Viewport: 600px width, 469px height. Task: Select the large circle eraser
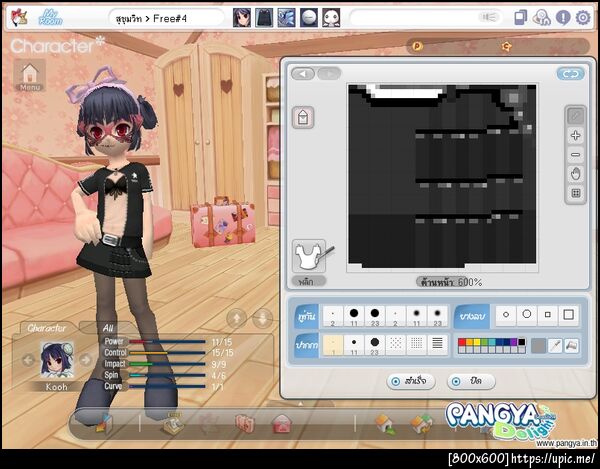(x=527, y=315)
